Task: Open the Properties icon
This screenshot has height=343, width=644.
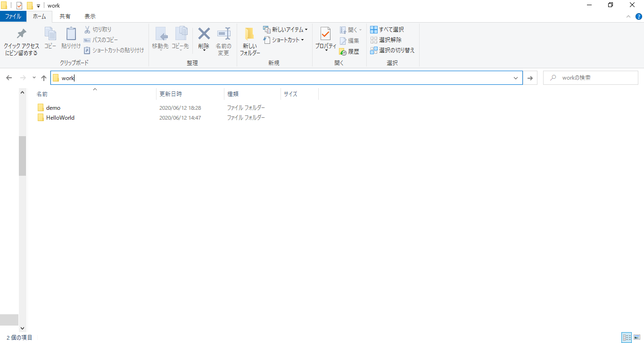Action: 326,34
